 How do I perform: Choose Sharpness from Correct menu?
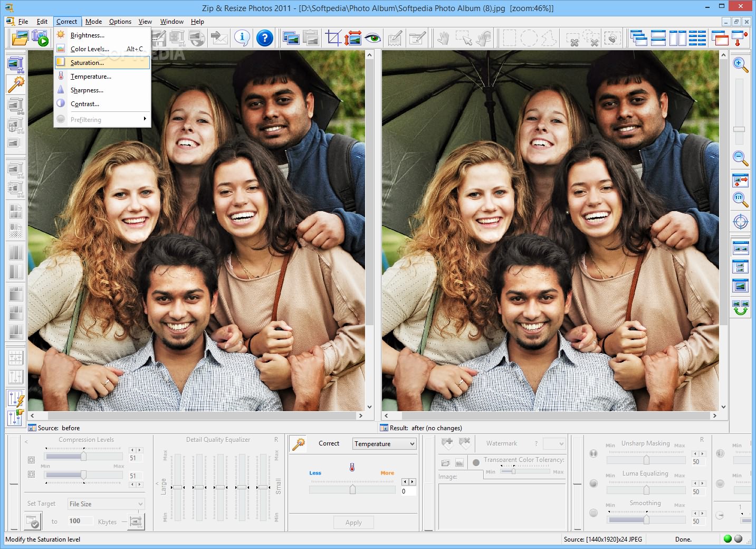102,90
